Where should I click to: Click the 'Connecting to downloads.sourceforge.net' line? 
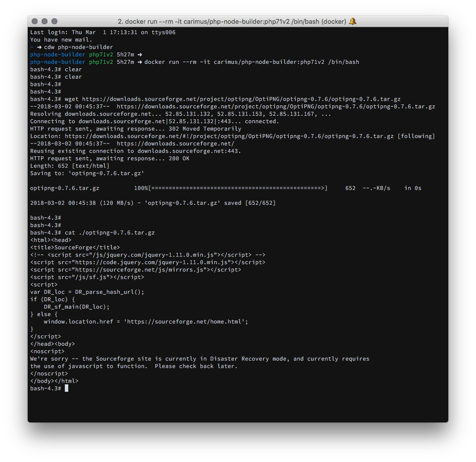click(154, 121)
